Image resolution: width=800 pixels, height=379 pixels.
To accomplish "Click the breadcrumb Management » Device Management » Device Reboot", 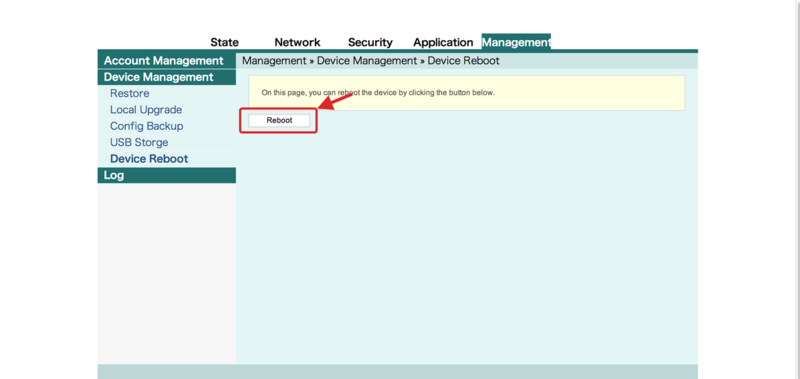I will (x=370, y=61).
